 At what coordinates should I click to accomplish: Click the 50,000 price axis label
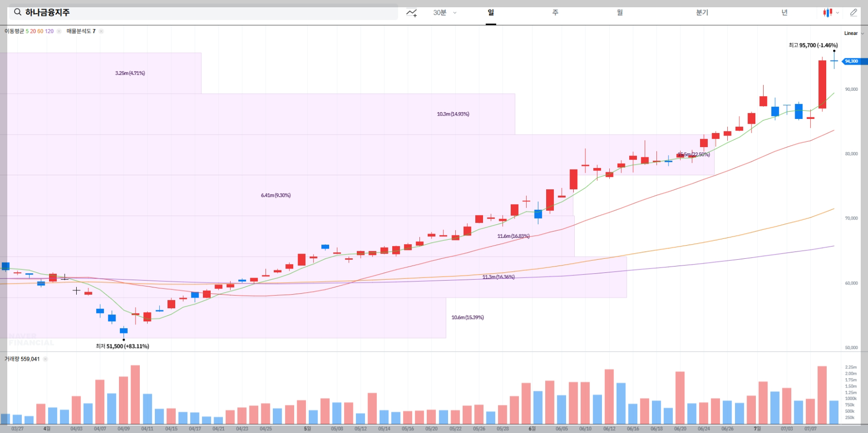pyautogui.click(x=851, y=348)
